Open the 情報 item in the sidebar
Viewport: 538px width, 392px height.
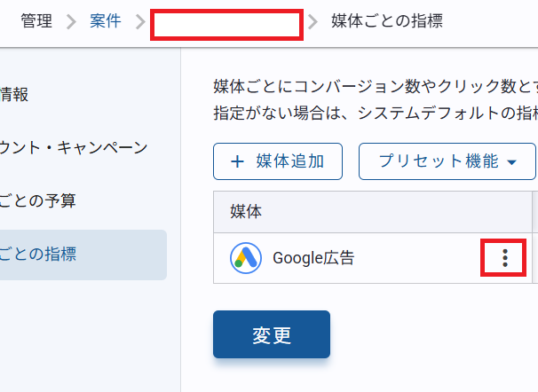tap(15, 94)
